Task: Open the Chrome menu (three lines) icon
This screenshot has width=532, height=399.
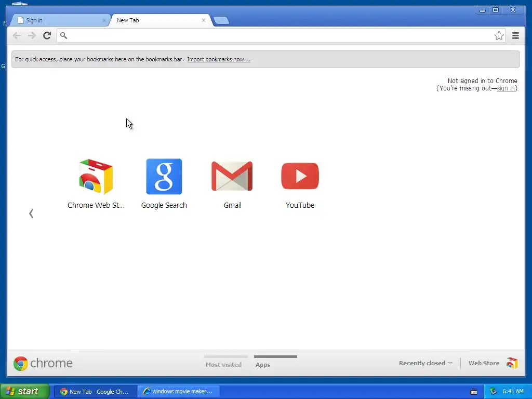Action: (x=515, y=35)
